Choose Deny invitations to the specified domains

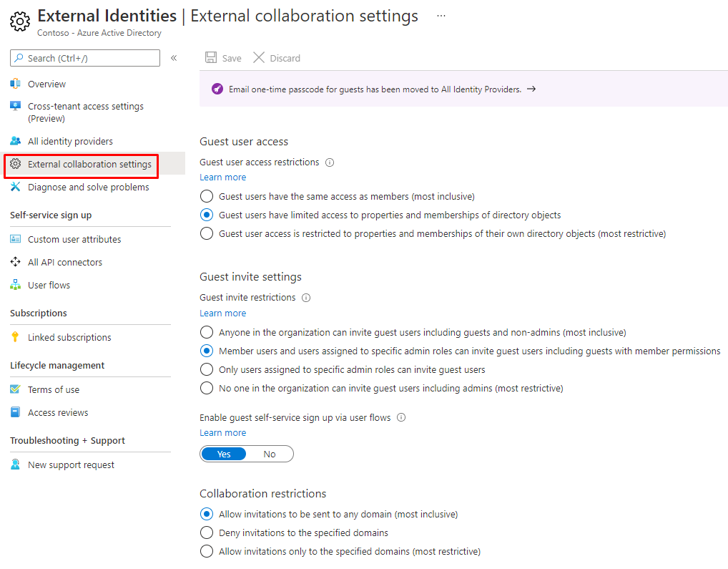coord(207,532)
